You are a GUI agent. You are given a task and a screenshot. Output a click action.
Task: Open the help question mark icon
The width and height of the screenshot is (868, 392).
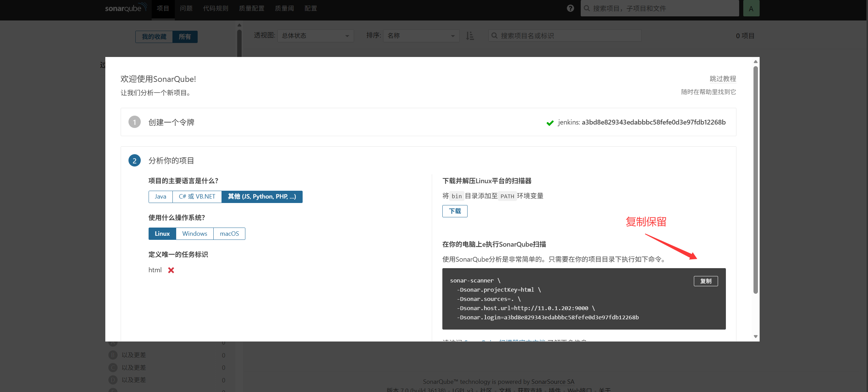[570, 8]
